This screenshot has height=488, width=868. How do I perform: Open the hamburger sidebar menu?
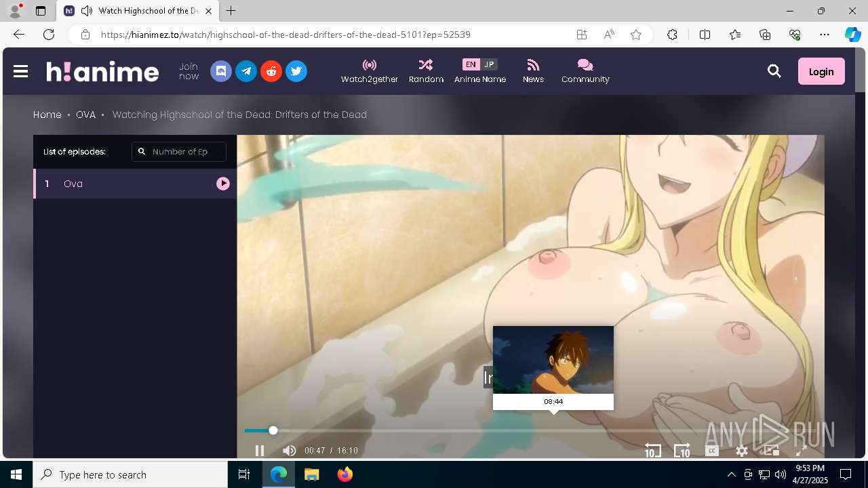coord(20,71)
